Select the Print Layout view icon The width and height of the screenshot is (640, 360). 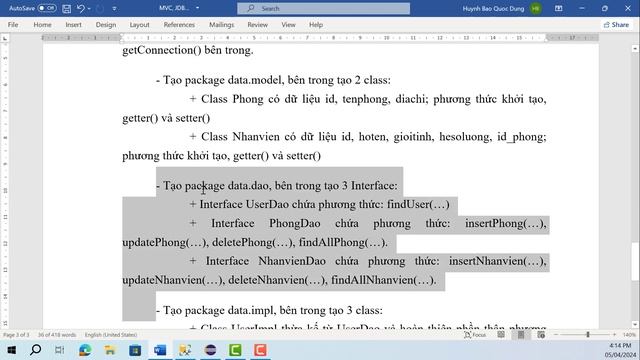coord(521,335)
